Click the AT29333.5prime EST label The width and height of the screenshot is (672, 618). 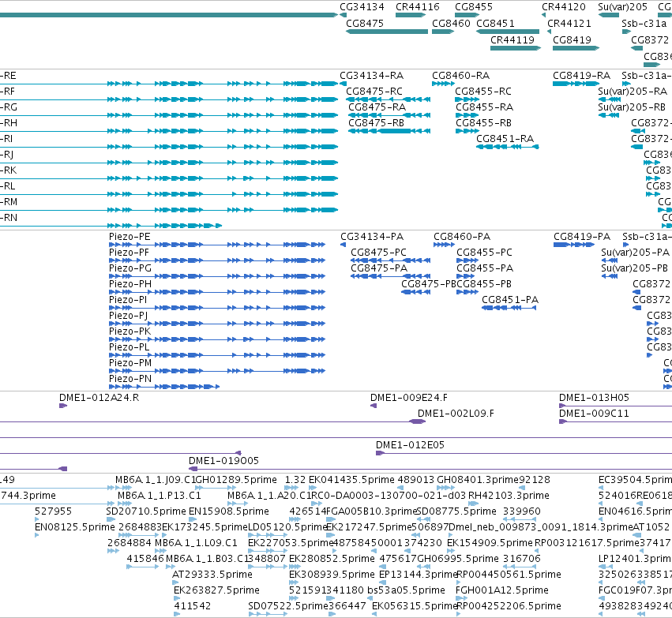click(x=212, y=575)
